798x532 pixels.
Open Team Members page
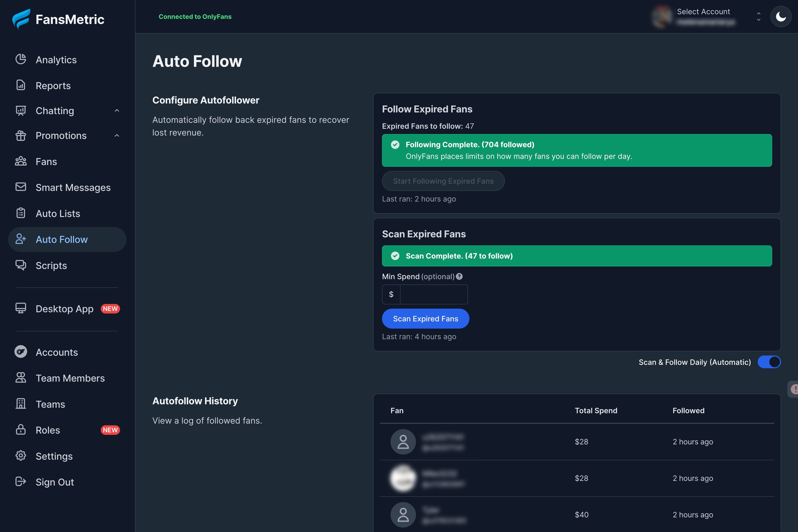click(67, 378)
